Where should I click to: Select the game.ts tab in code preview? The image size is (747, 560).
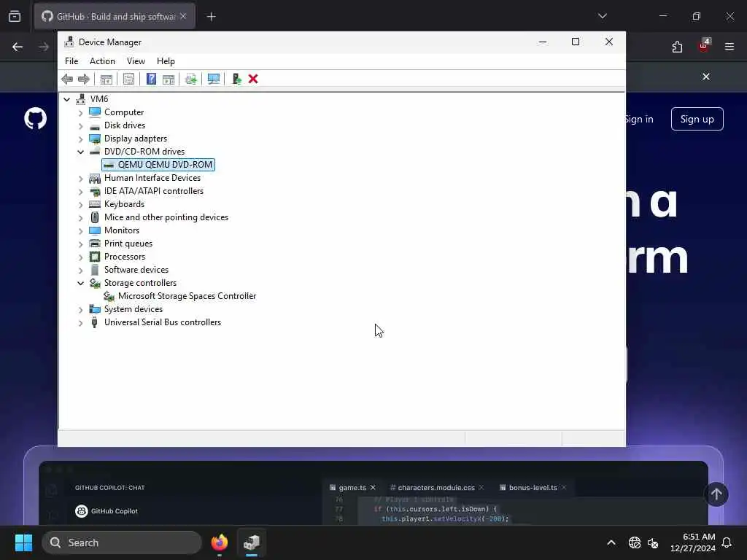tap(352, 488)
